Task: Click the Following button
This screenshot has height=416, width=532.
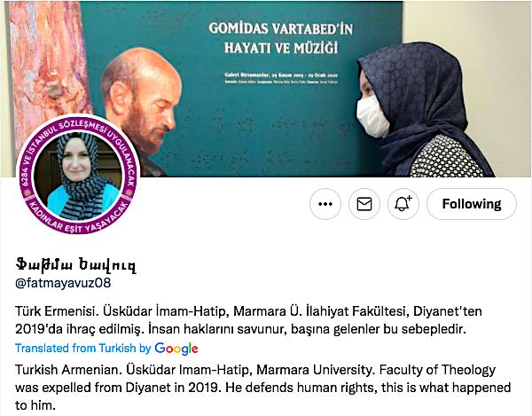Action: (472, 204)
